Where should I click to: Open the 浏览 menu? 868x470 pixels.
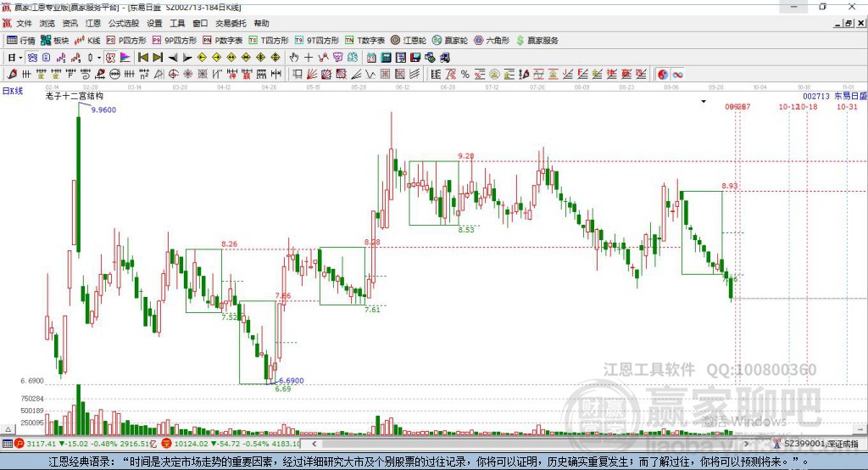pos(47,23)
